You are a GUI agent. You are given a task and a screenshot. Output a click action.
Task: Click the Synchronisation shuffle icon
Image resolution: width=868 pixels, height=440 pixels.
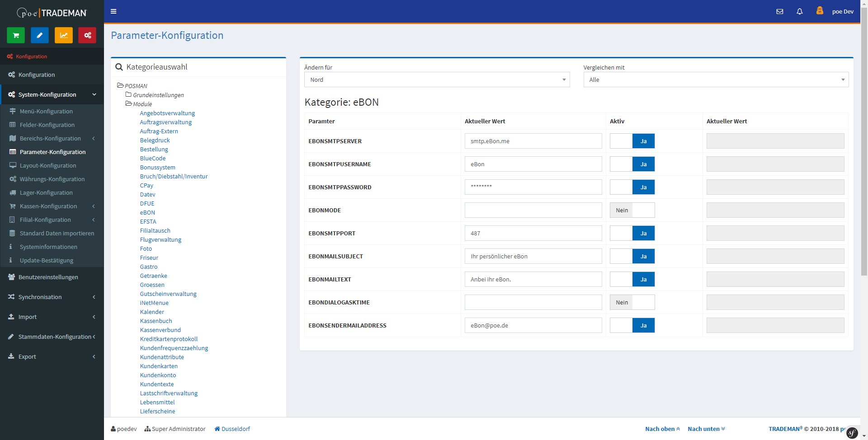pyautogui.click(x=11, y=297)
